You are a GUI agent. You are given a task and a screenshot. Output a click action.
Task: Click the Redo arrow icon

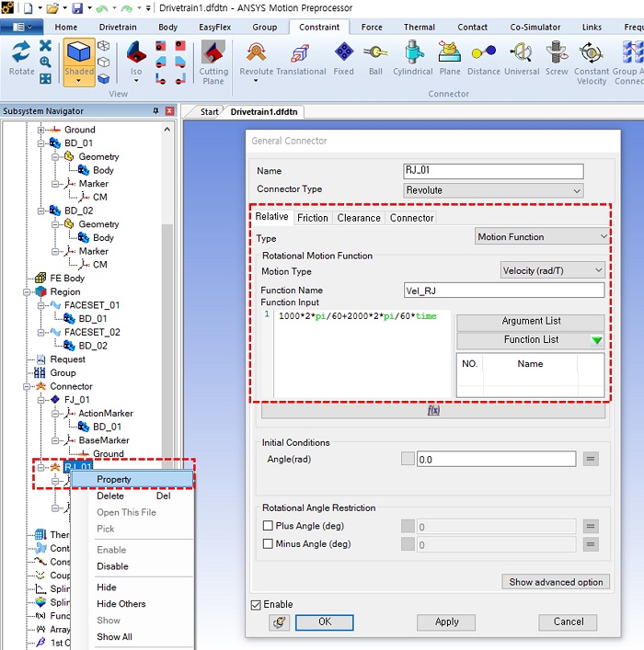coord(127,8)
